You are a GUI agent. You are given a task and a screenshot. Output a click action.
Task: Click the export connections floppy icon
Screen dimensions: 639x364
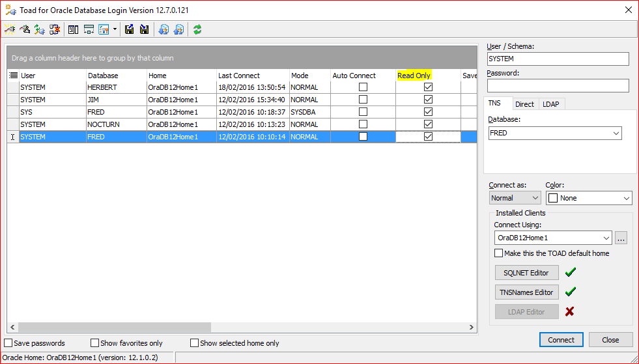point(130,29)
